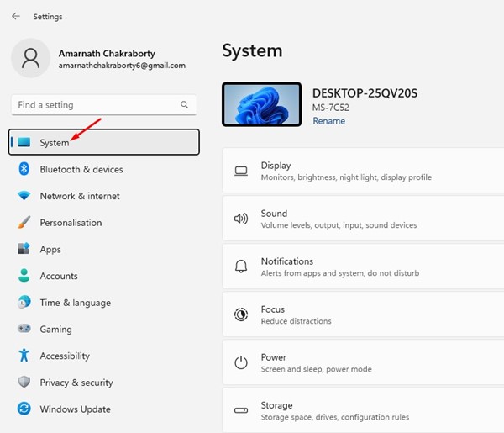Open Display settings card
The height and width of the screenshot is (433, 504).
click(x=363, y=172)
